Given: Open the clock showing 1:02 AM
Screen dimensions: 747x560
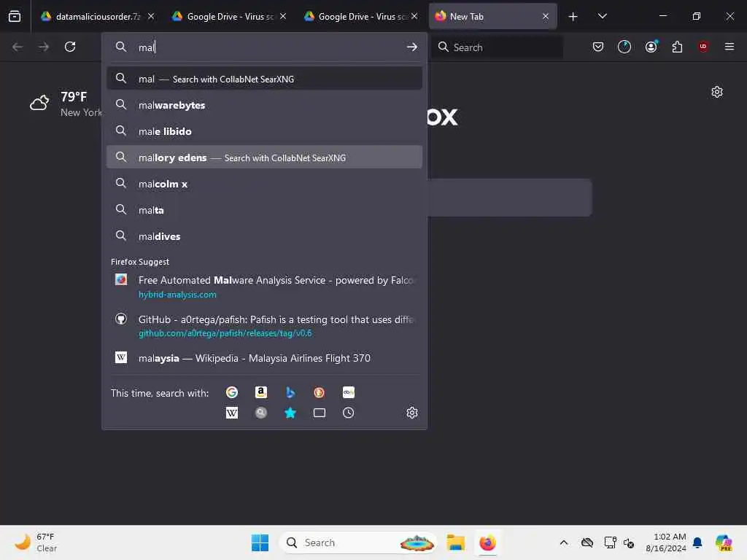Looking at the screenshot, I should pos(665,542).
